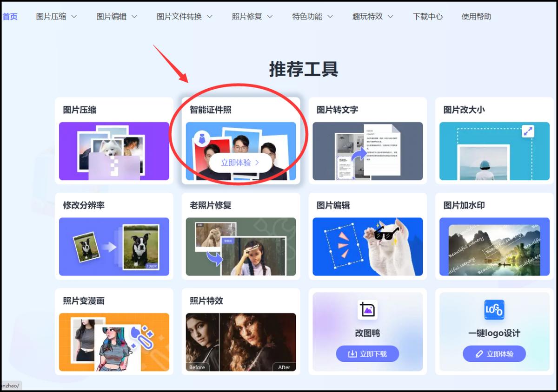Click the 改图鸭 app icon

[x=367, y=310]
